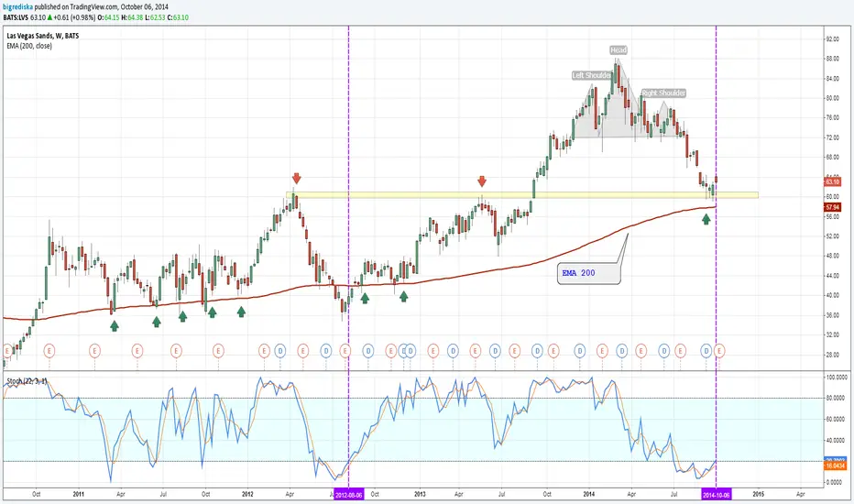Click the green up-triangle change indicator in header

coord(49,17)
